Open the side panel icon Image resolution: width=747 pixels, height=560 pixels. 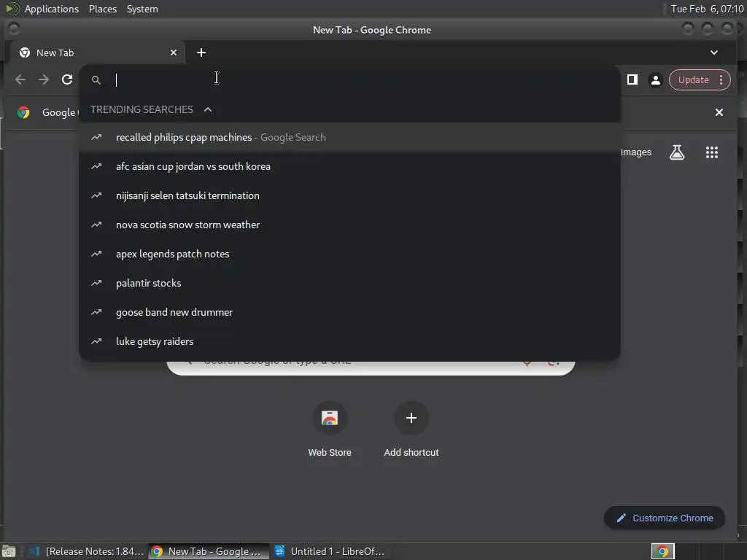[x=632, y=79]
